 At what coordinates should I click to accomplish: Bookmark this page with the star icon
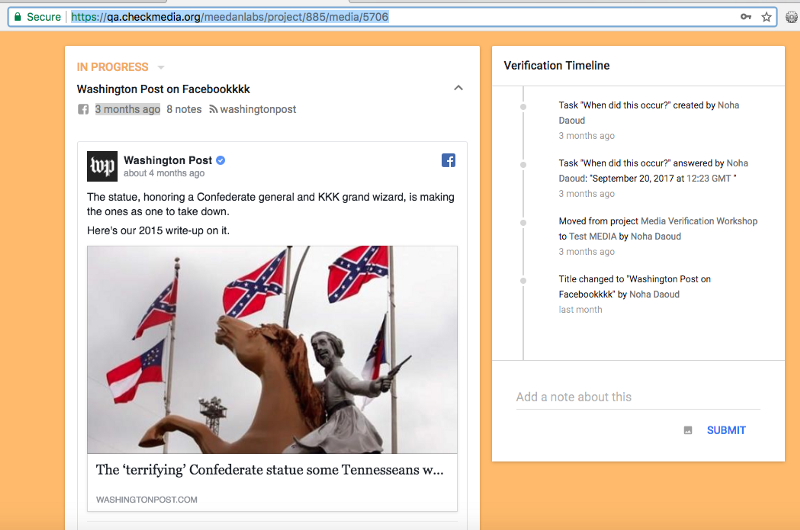766,17
